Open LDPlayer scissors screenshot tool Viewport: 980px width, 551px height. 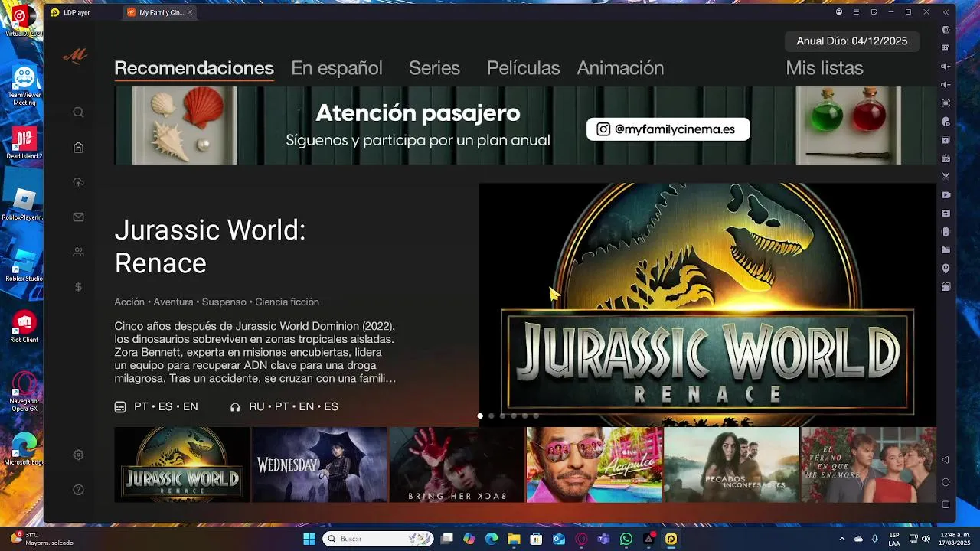tap(946, 177)
